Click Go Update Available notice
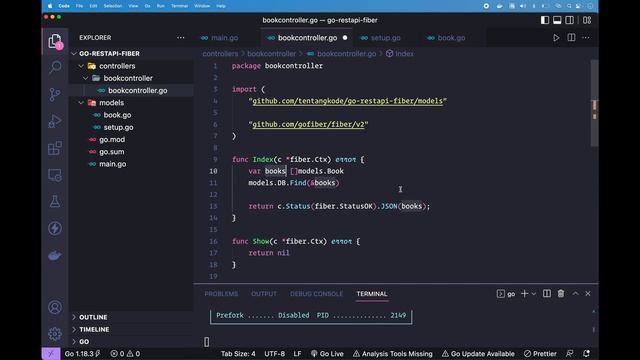Image resolution: width=640 pixels, height=360 pixels. (478, 353)
